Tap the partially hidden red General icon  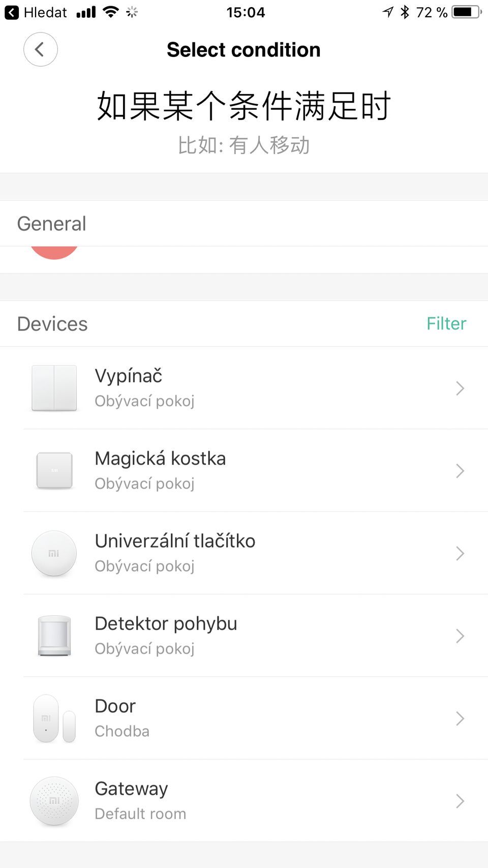pyautogui.click(x=54, y=253)
